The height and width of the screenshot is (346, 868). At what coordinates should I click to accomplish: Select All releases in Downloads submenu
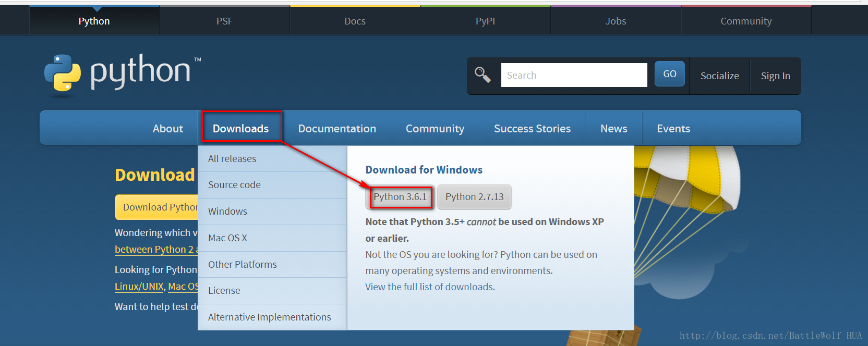pos(272,158)
